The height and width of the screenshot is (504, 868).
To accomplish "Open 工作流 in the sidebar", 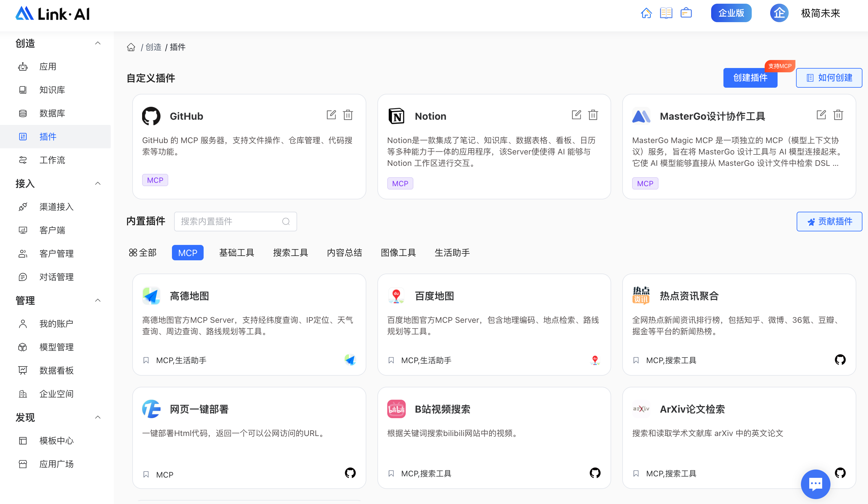I will point(55,160).
